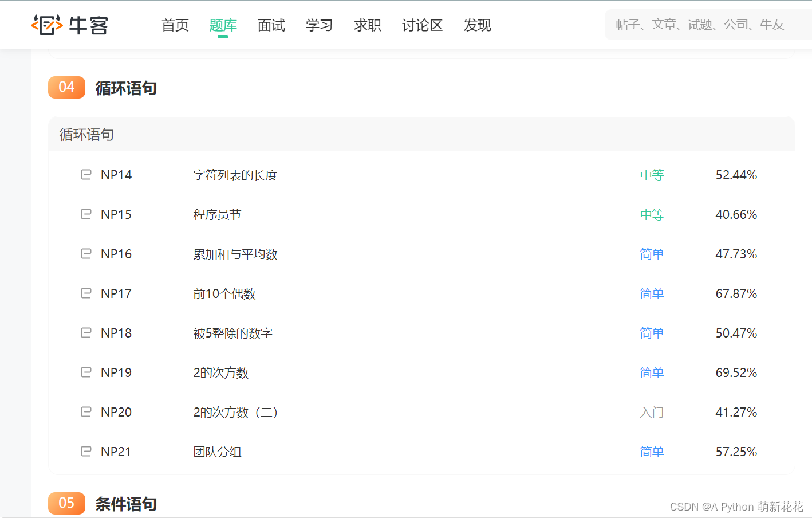812x518 pixels.
Task: Click the document icon beside NP16
Action: (x=86, y=253)
